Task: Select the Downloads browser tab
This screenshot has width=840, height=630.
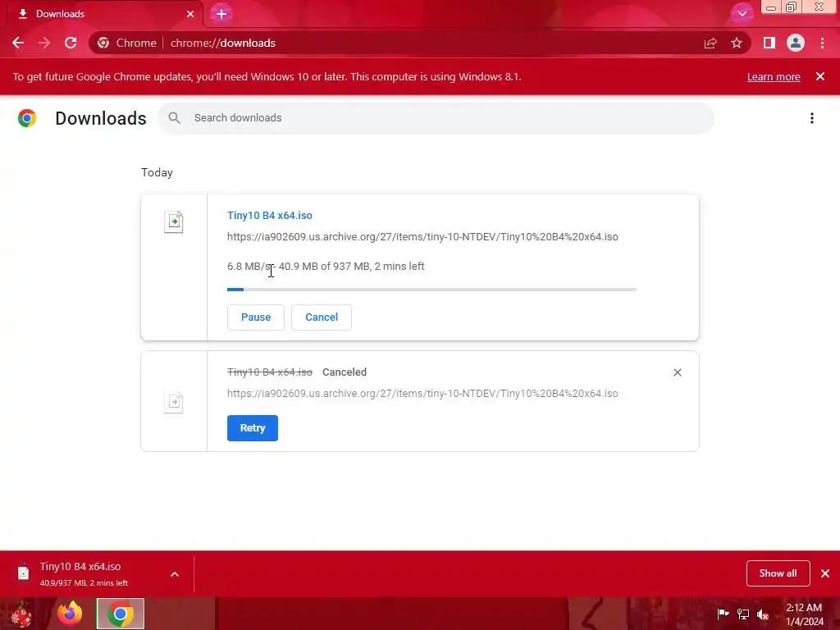Action: [x=102, y=14]
